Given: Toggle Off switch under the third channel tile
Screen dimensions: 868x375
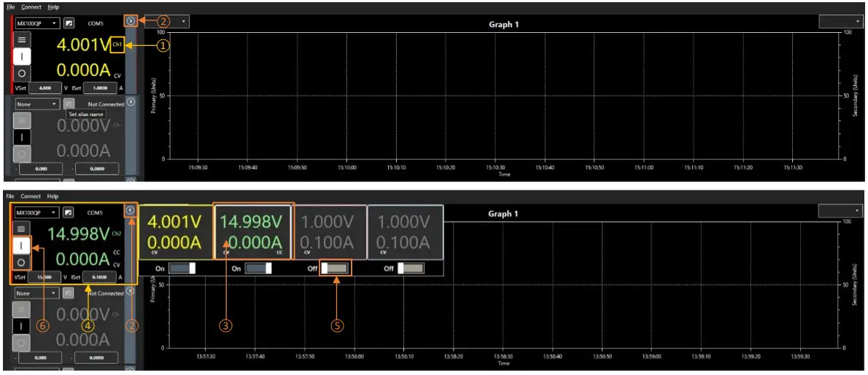Looking at the screenshot, I should [x=335, y=268].
